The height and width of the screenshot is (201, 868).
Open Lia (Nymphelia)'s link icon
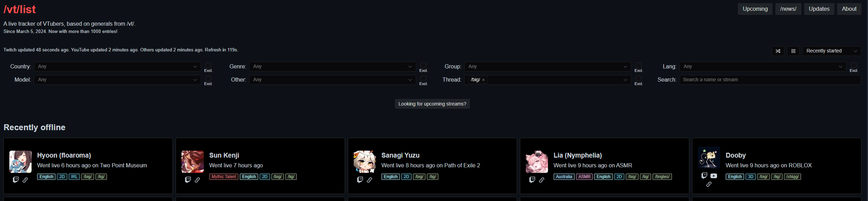click(x=541, y=180)
